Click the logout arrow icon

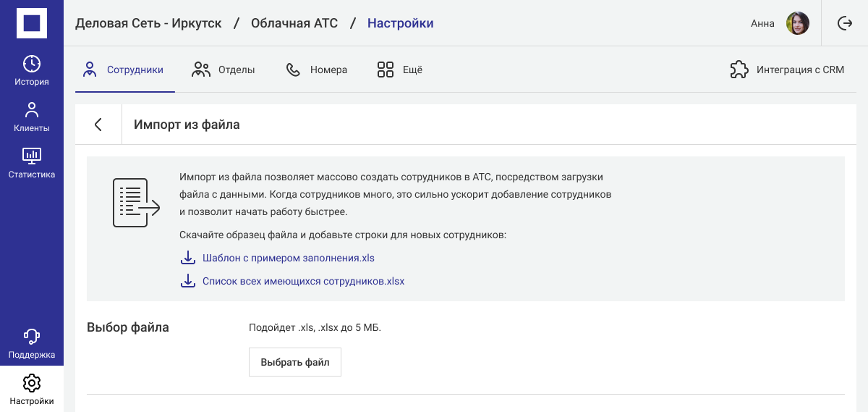coord(845,23)
